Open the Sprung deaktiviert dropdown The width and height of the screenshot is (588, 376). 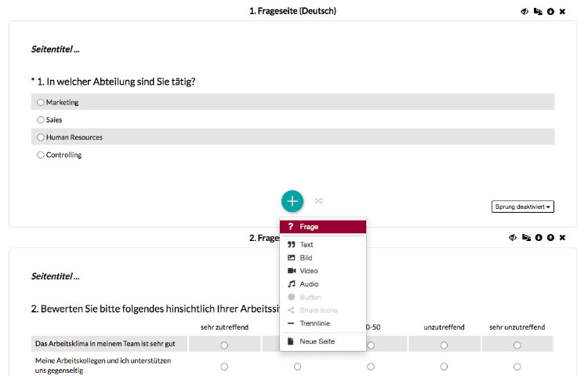(522, 206)
